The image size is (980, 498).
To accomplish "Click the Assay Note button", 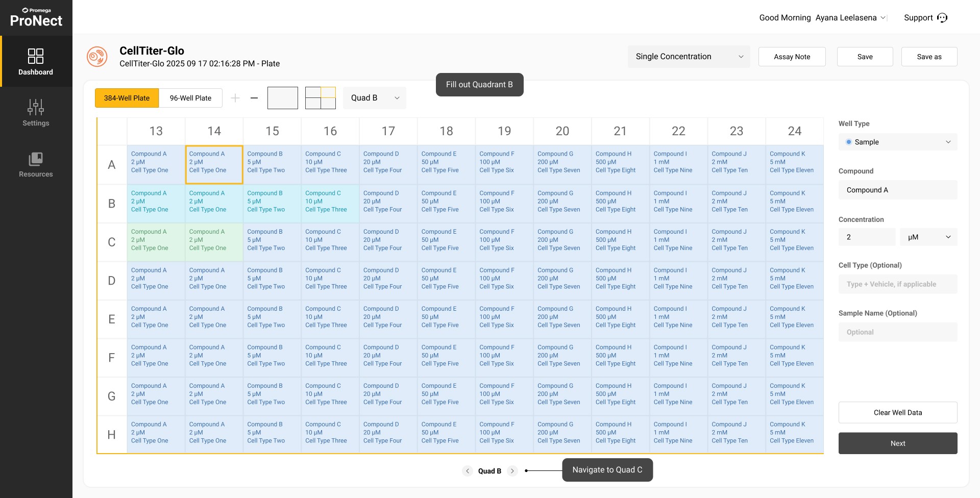I will [x=792, y=57].
